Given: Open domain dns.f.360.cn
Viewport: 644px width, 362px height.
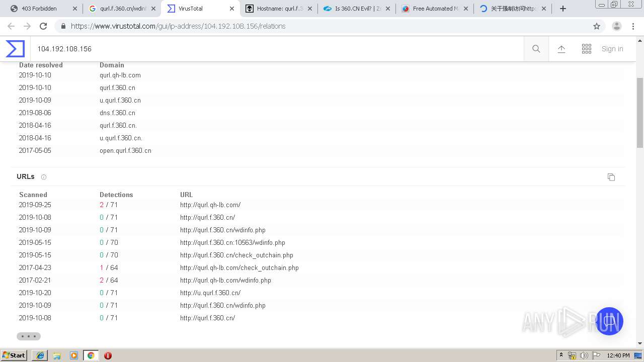Looking at the screenshot, I should click(117, 113).
